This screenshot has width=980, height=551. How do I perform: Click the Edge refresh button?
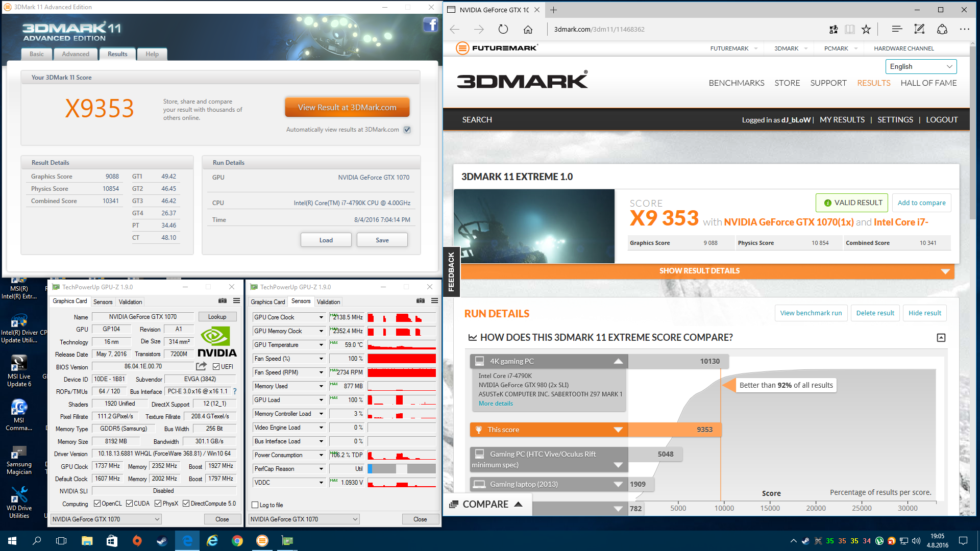503,29
